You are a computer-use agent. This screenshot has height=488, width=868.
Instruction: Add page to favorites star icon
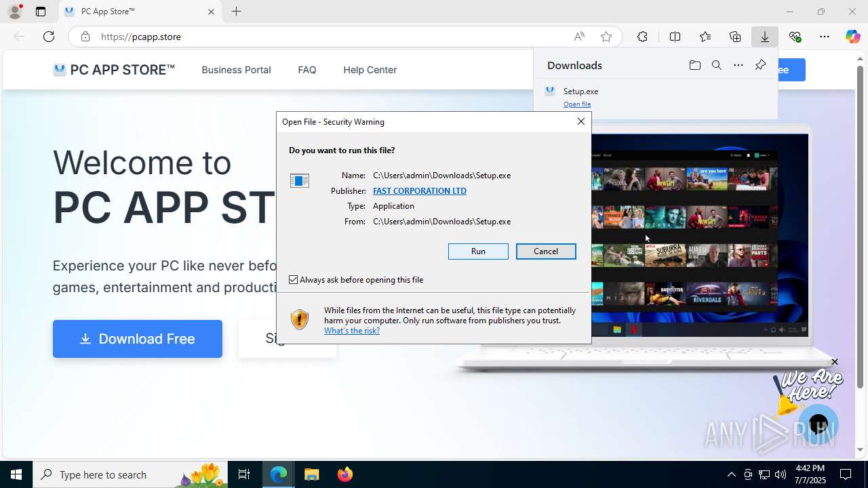point(606,37)
